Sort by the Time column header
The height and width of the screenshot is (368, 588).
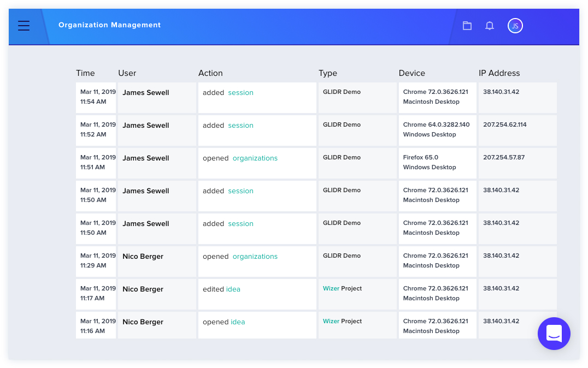click(85, 73)
